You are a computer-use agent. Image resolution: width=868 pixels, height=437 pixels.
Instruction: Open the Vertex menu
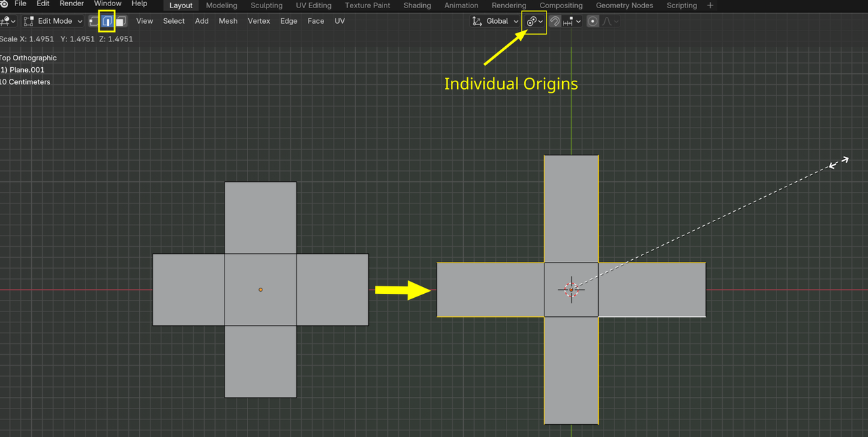coord(259,21)
